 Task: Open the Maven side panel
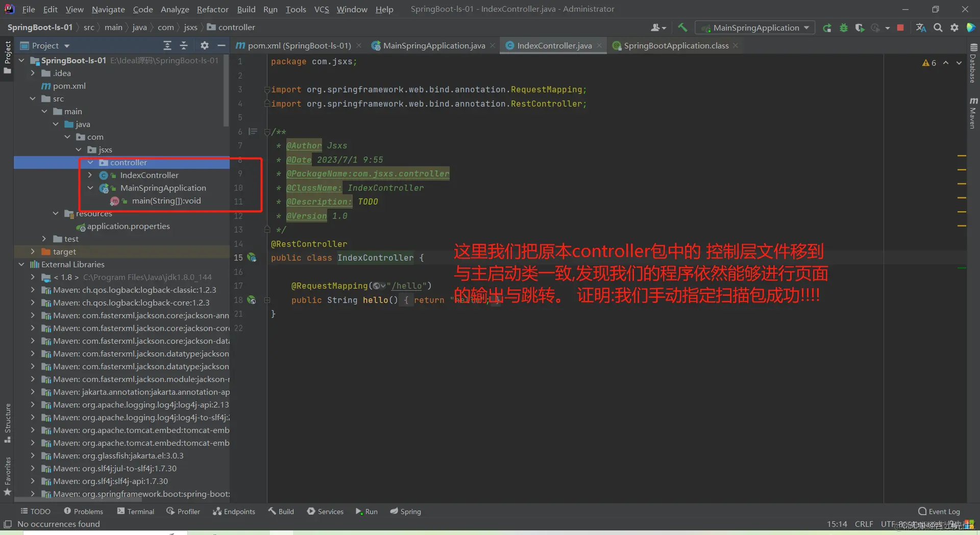pos(973,113)
